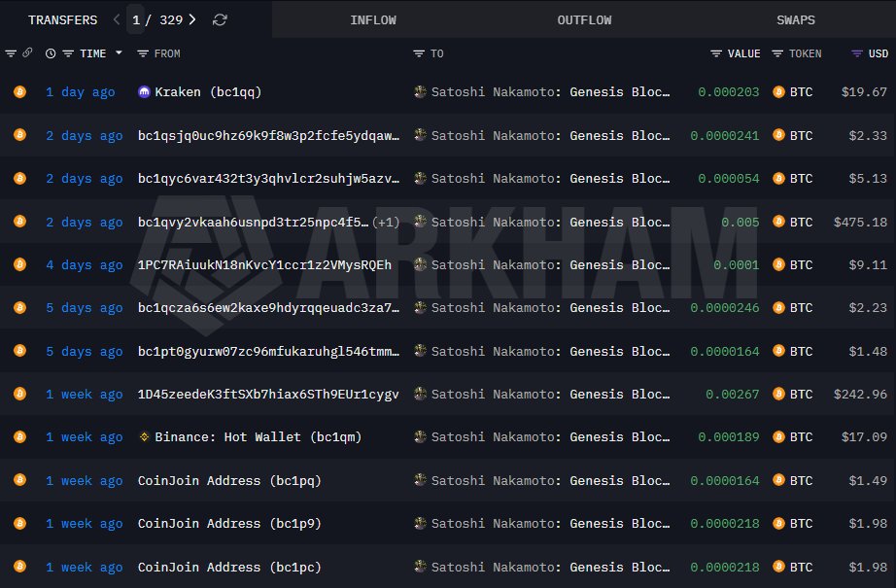Go to next transfers page arrow
The image size is (896, 588).
coord(192,19)
